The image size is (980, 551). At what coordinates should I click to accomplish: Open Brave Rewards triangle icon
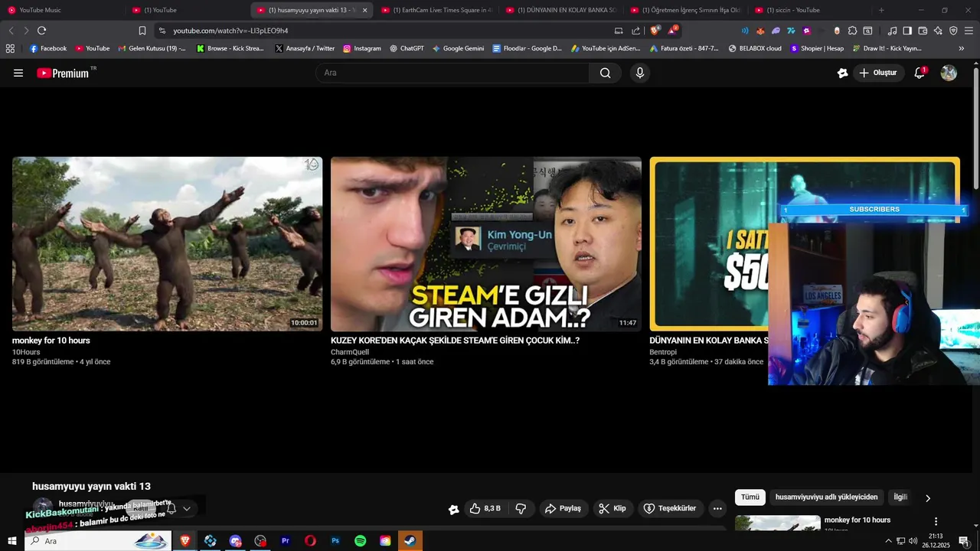pos(672,31)
